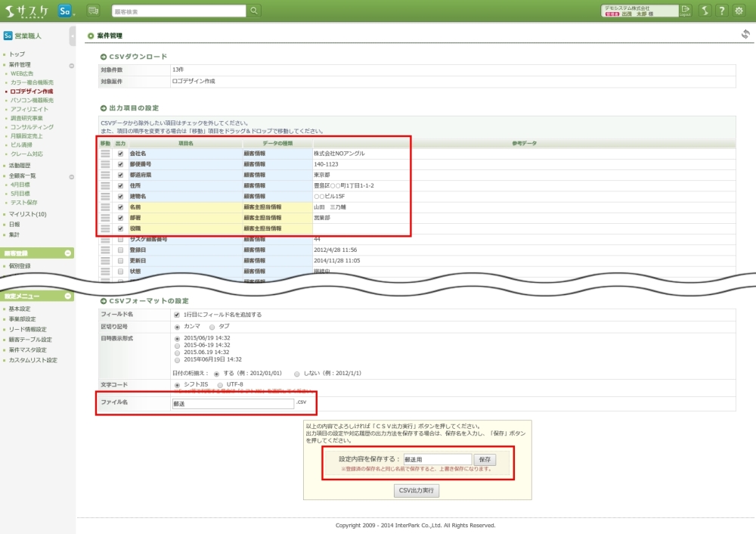Collapse the 全顧客一覧 sidebar section
Image resolution: width=756 pixels, height=534 pixels.
click(71, 176)
